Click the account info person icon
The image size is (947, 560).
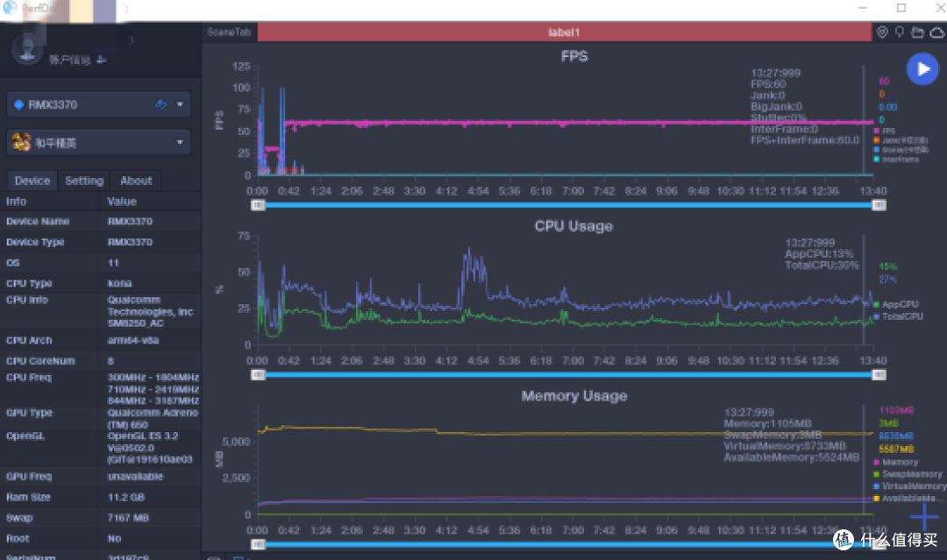point(102,59)
